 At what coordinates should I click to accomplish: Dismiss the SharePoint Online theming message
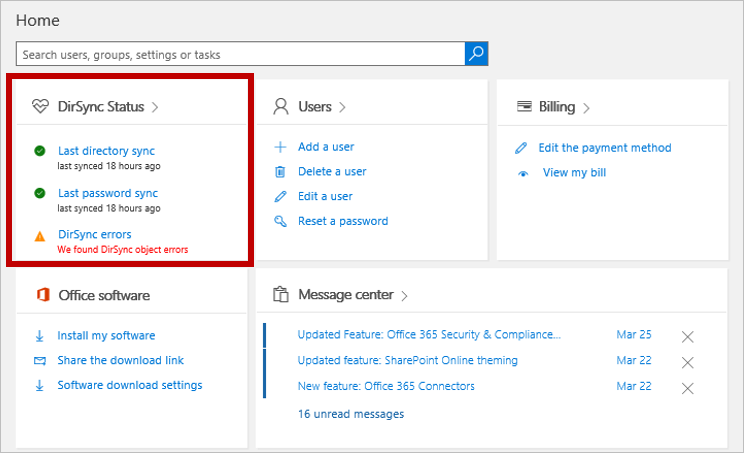pos(687,362)
